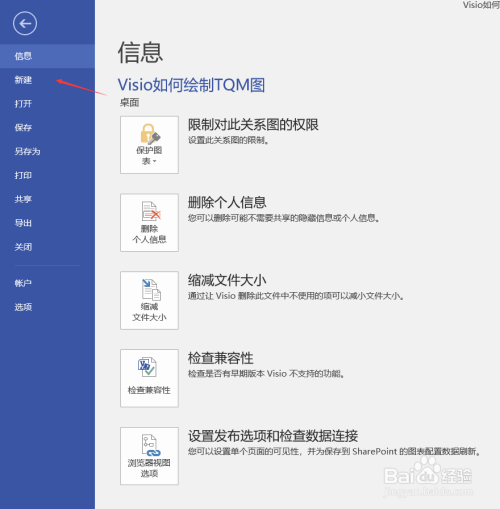Expand the 保护图表 dropdown arrow
Viewport: 500px width, 509px height.
(155, 161)
